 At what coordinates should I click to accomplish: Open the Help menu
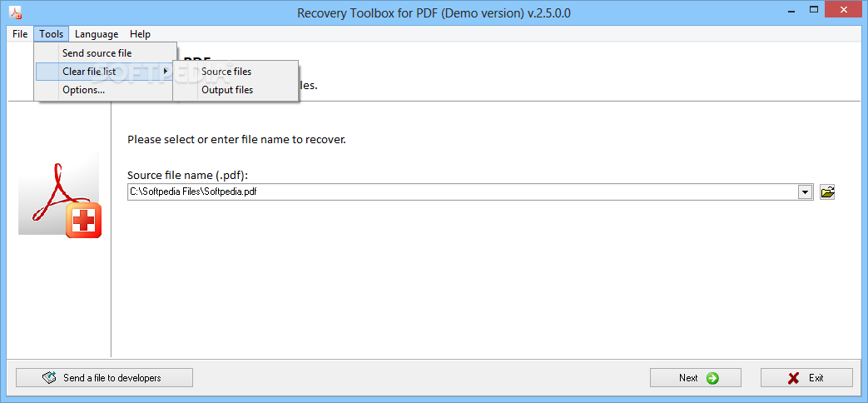(x=140, y=34)
